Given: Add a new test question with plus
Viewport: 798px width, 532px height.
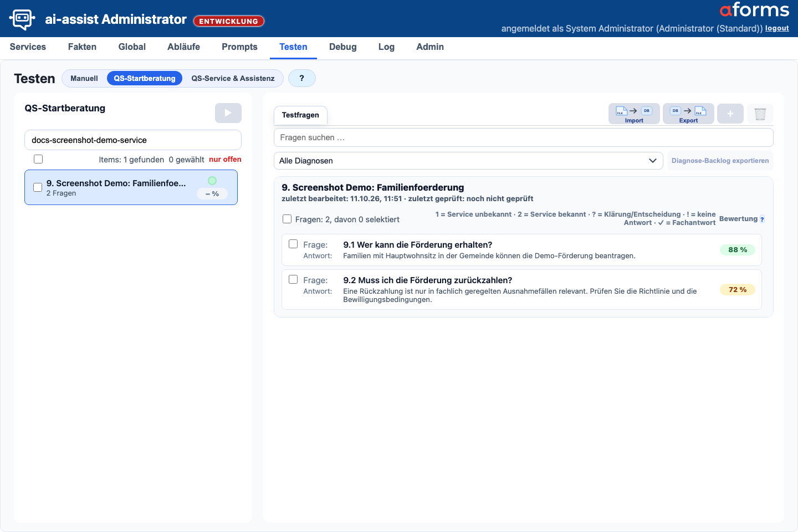Looking at the screenshot, I should coord(730,114).
